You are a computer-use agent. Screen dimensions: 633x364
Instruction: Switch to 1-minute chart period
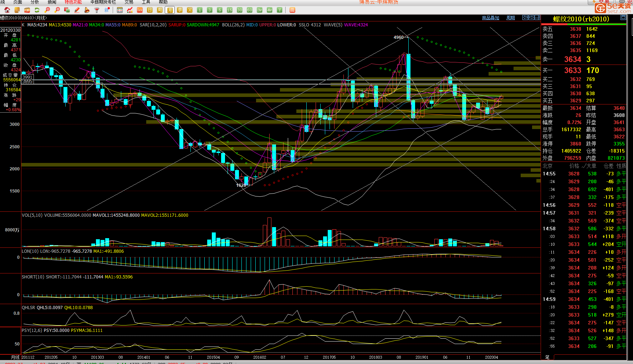[200, 10]
